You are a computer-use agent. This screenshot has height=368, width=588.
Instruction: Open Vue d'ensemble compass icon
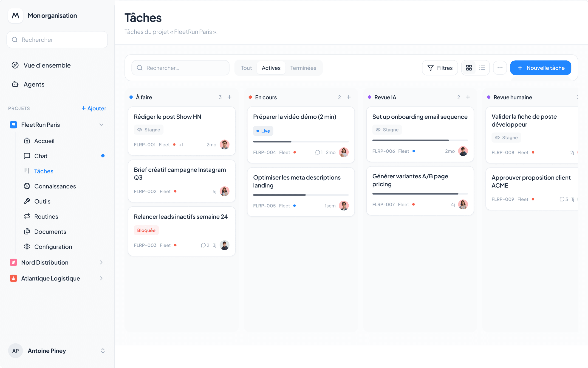15,65
